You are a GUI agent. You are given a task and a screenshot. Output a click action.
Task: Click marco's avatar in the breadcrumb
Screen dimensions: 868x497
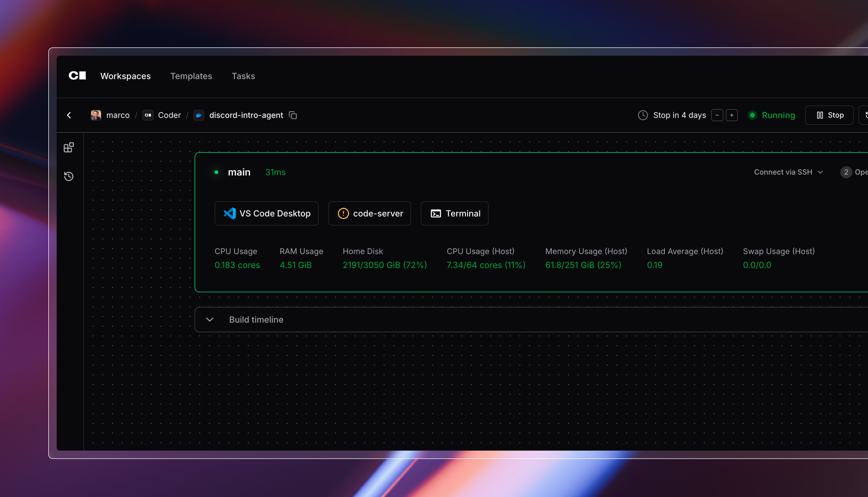click(96, 115)
